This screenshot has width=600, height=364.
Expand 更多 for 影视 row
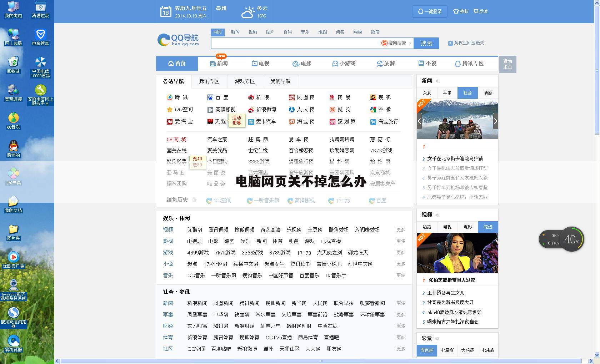(x=401, y=241)
